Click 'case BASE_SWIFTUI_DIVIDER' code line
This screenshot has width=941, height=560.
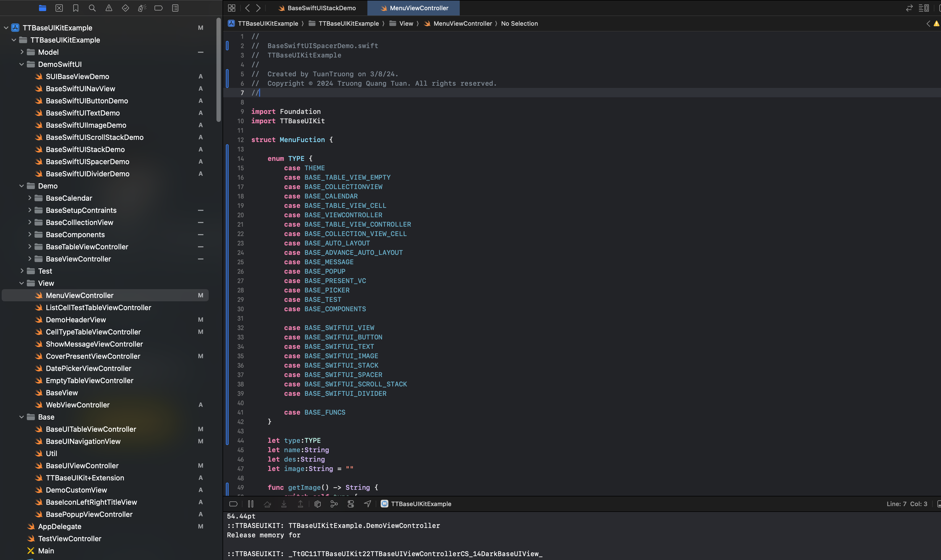(x=335, y=394)
